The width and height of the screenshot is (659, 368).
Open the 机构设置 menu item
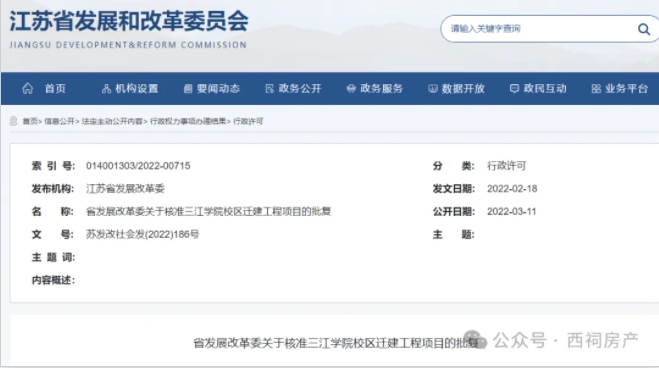tap(137, 89)
